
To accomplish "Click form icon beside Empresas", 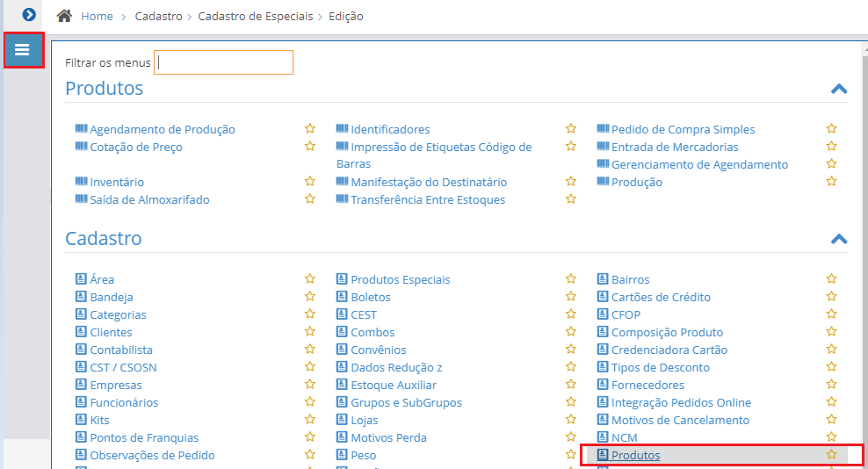I will (81, 385).
